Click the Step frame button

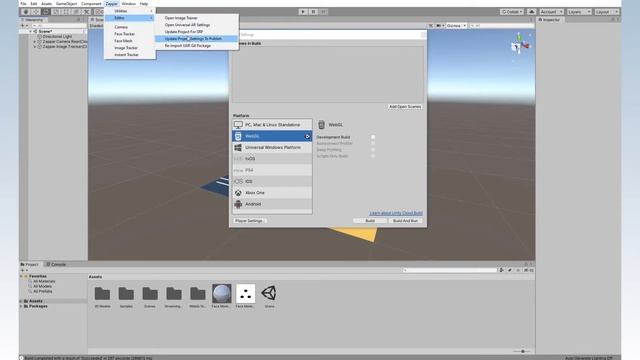point(323,12)
